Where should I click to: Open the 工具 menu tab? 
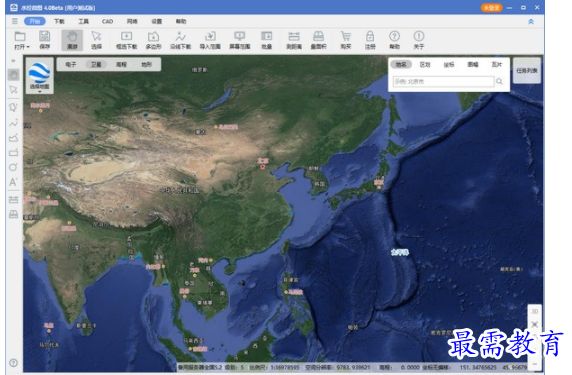[84, 21]
